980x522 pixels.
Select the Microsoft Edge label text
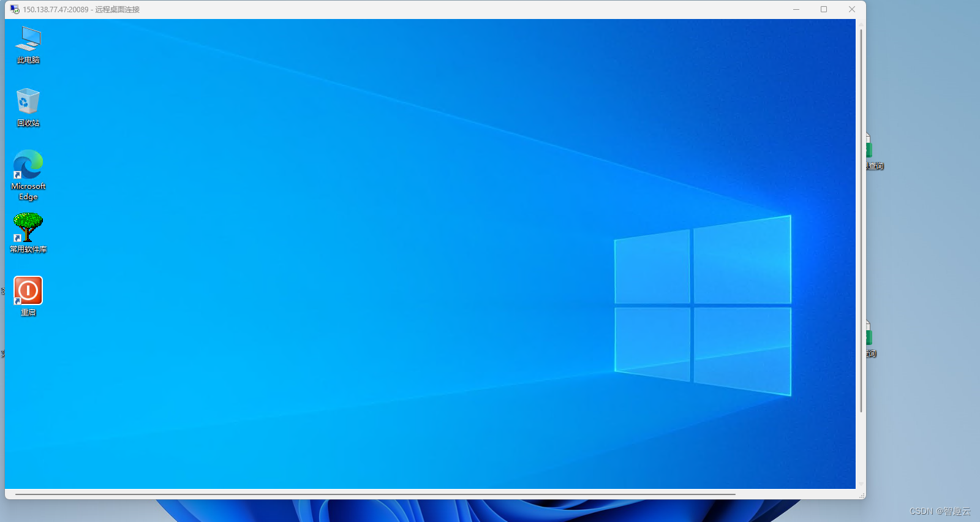pyautogui.click(x=28, y=191)
